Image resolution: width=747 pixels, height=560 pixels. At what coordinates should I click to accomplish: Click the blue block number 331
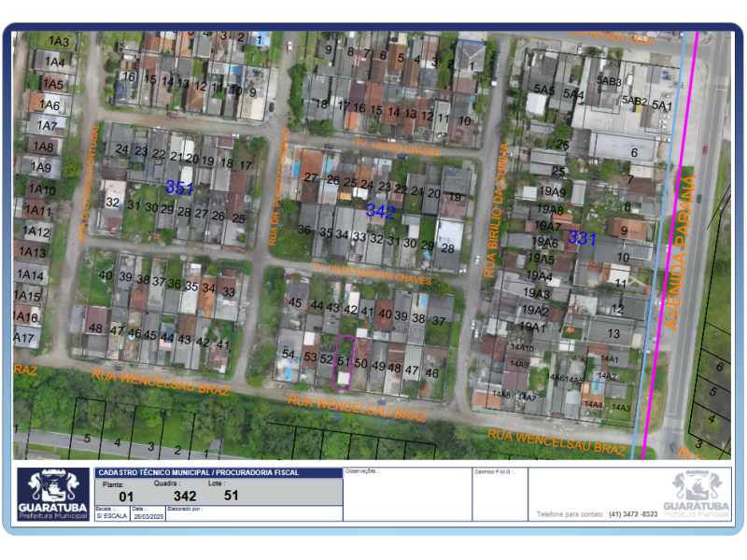pos(581,238)
